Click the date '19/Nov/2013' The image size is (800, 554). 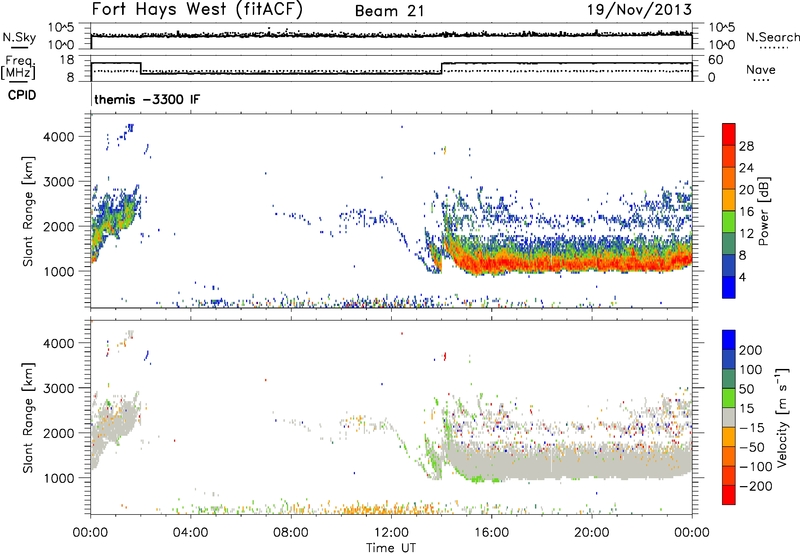tap(639, 10)
